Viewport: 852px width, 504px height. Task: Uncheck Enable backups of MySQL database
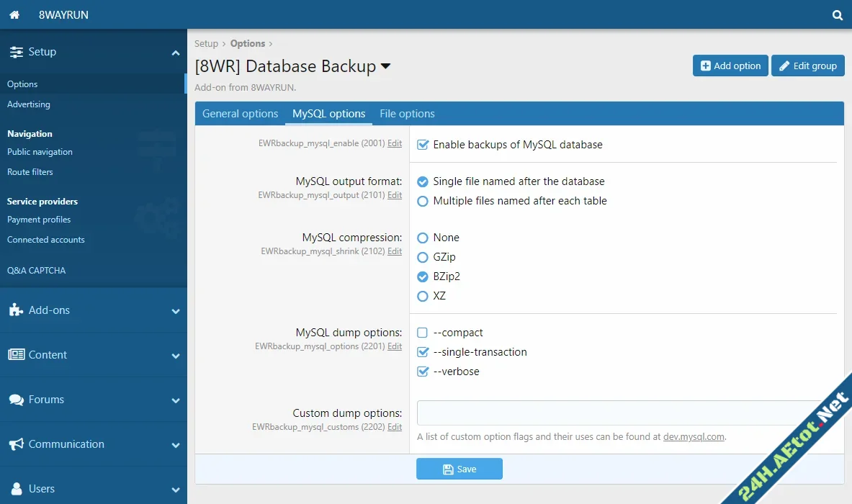click(x=422, y=144)
